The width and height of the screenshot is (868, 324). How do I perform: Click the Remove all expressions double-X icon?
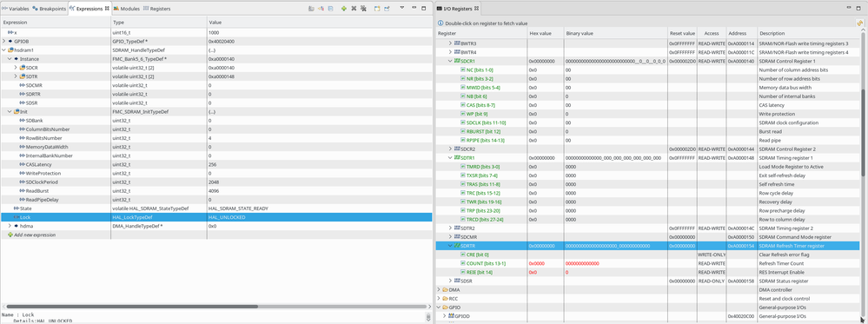point(363,9)
